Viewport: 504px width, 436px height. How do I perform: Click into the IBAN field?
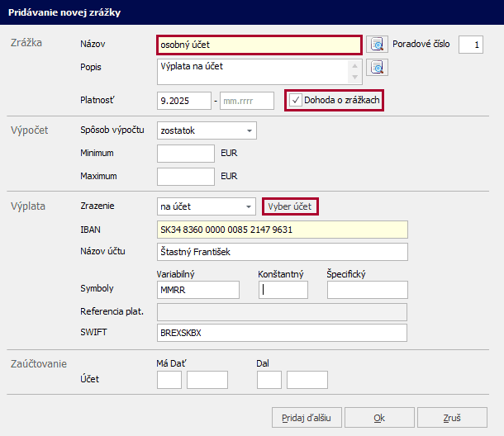pyautogui.click(x=281, y=230)
